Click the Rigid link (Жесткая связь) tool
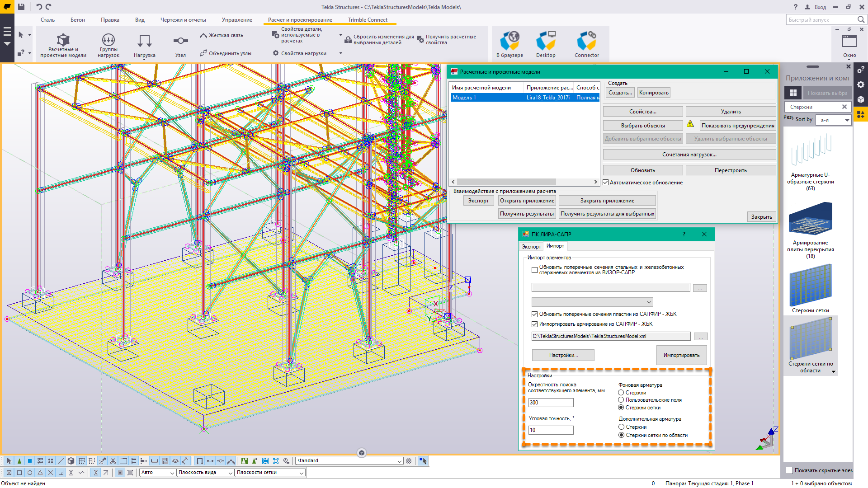 pyautogui.click(x=222, y=35)
